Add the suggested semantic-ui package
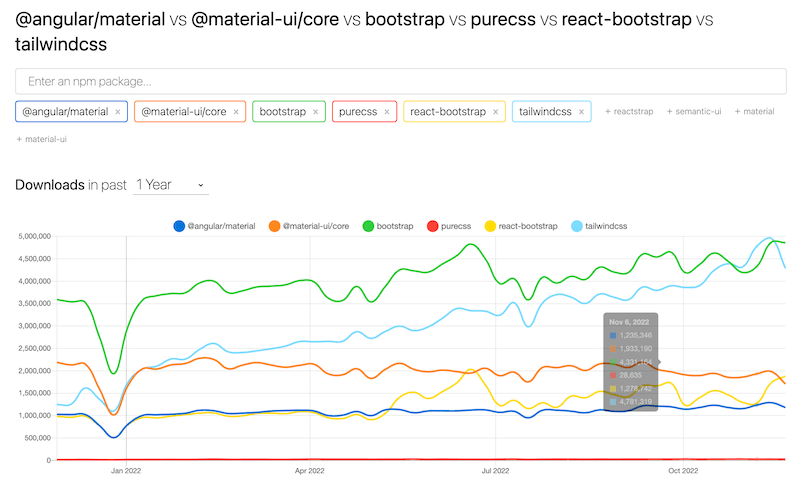The height and width of the screenshot is (486, 800). (694, 112)
